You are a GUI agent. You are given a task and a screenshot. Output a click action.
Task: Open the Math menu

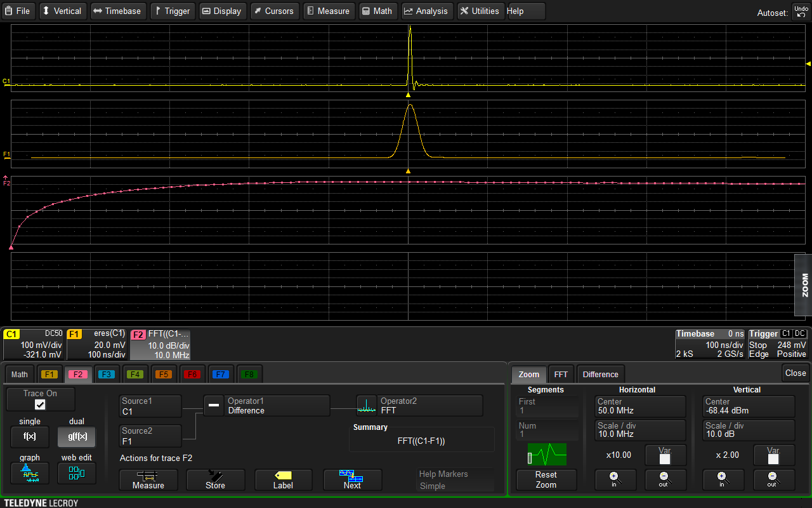click(x=378, y=11)
